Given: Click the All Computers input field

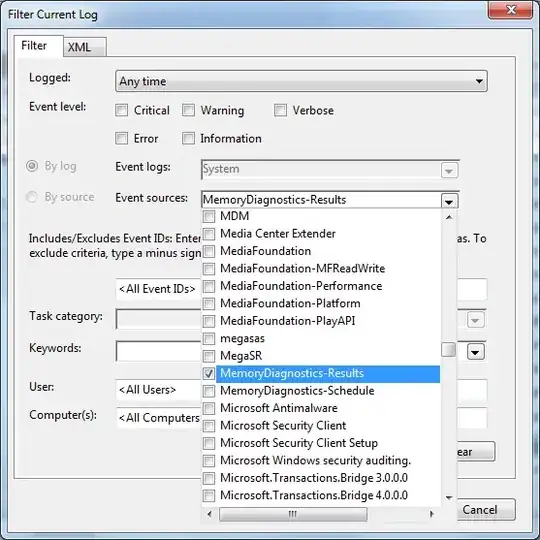Looking at the screenshot, I should pos(158,418).
